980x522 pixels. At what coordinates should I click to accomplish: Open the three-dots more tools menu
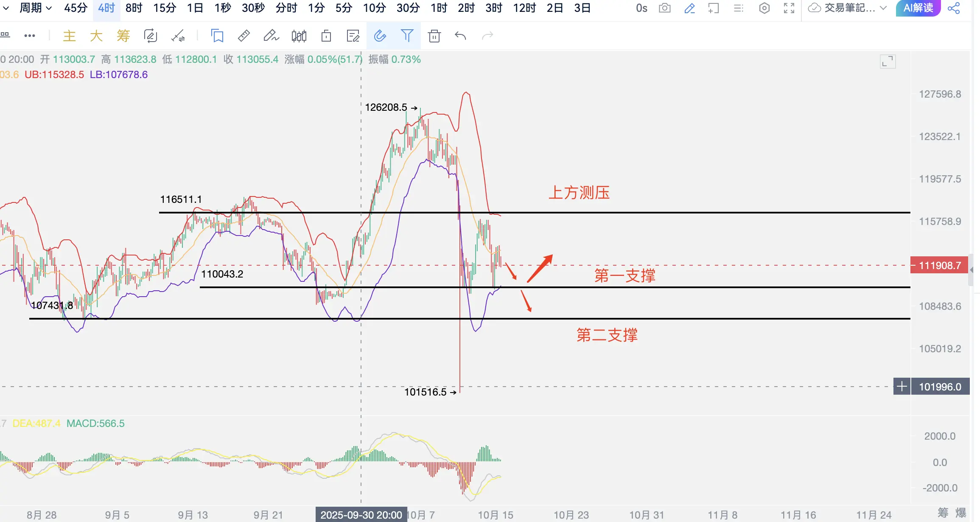30,36
